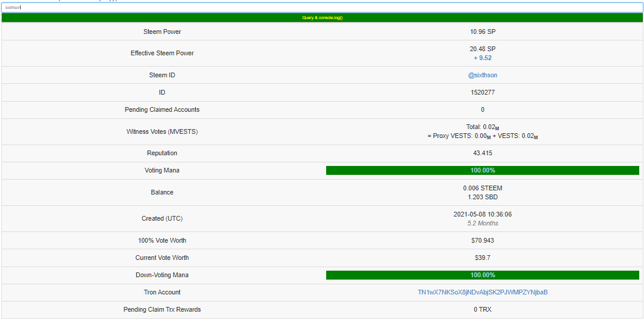Screen dimensions: 644x323
Task: Select the Voting Mana label
Action: 162,170
